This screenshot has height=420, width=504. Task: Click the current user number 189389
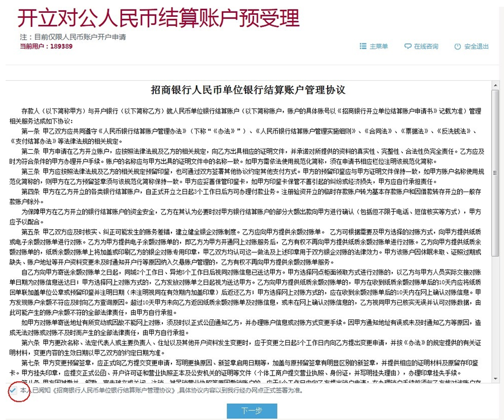62,46
